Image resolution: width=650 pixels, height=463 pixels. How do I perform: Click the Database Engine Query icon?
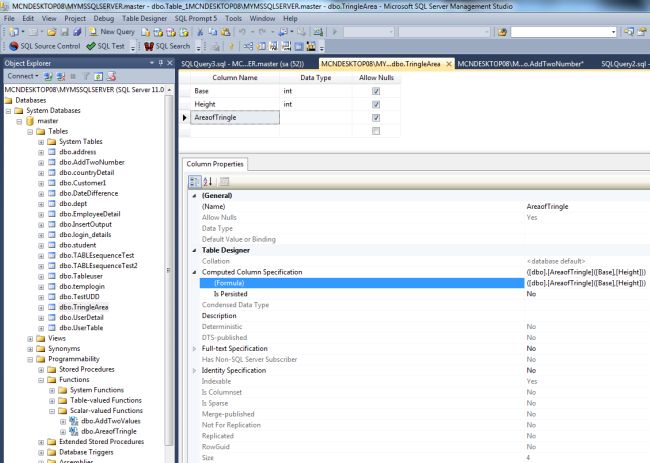[146, 32]
